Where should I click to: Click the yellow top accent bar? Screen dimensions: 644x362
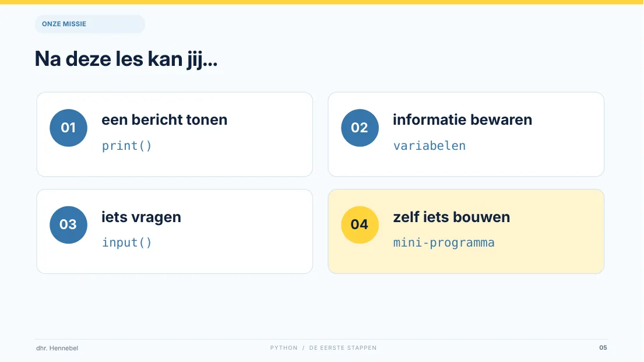coord(322,2)
